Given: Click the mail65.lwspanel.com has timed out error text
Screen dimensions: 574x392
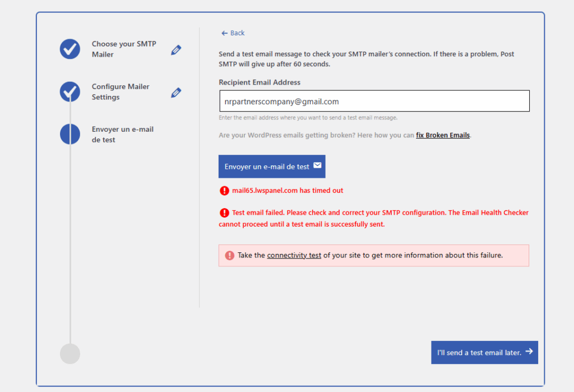Looking at the screenshot, I should [288, 191].
